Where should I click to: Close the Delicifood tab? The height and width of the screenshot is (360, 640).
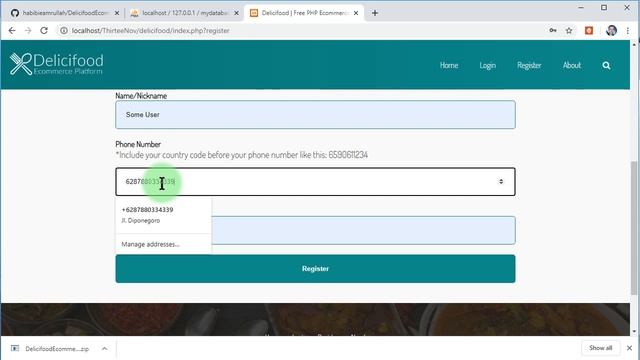[356, 13]
